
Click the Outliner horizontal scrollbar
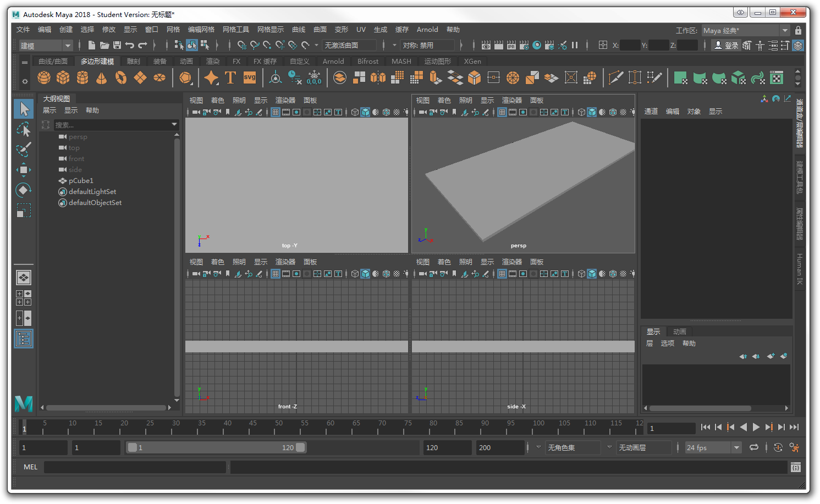coord(106,408)
